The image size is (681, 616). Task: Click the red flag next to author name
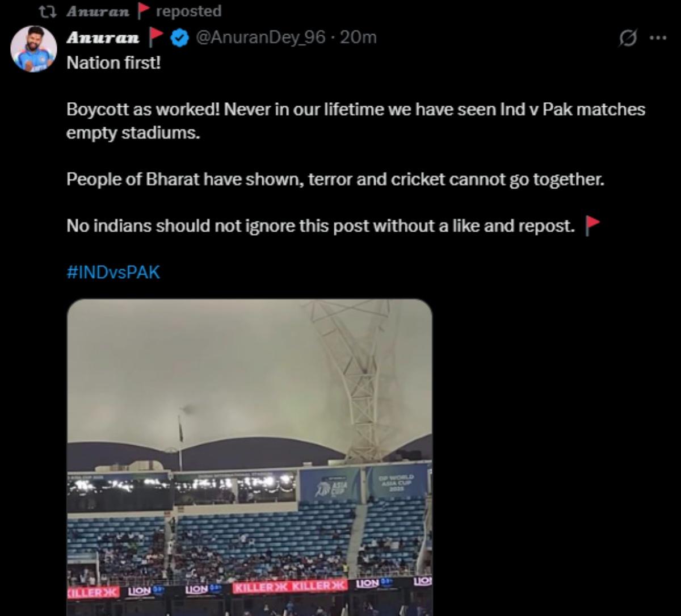click(155, 38)
